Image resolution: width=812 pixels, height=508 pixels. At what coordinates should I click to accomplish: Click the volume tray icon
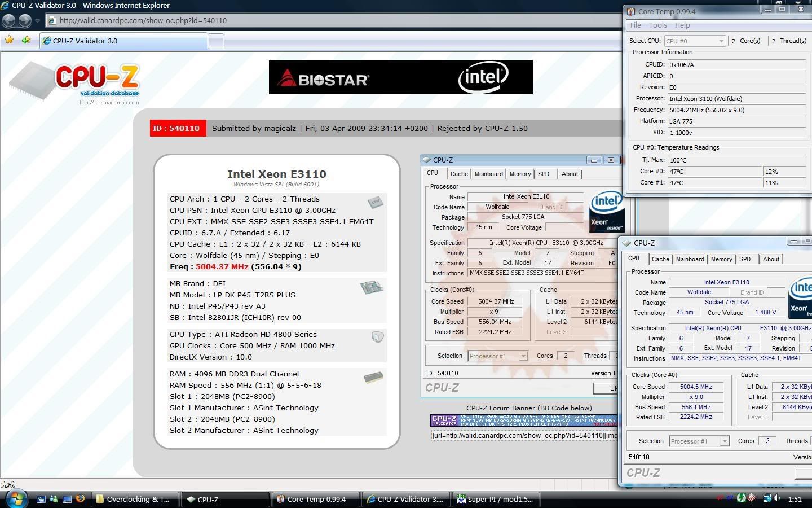coord(778,498)
